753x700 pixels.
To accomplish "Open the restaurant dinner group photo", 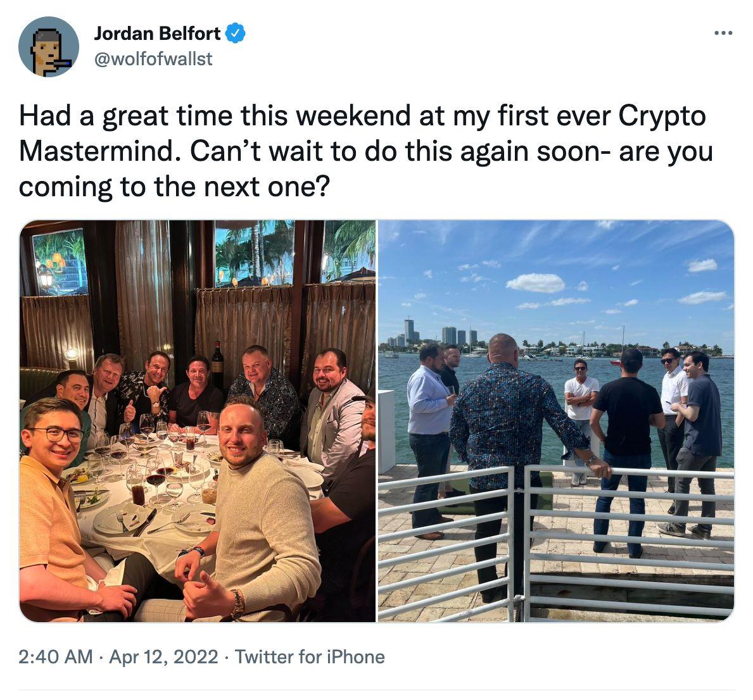I will coord(198,421).
